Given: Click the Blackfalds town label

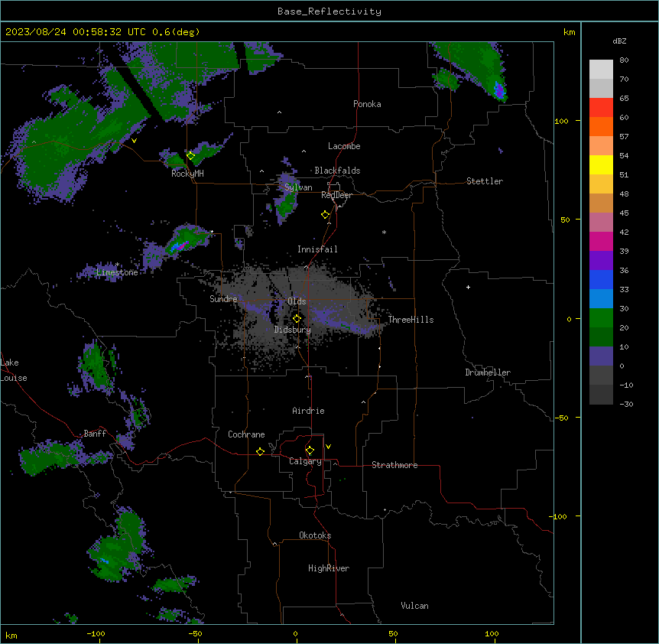Looking at the screenshot, I should pos(337,171).
